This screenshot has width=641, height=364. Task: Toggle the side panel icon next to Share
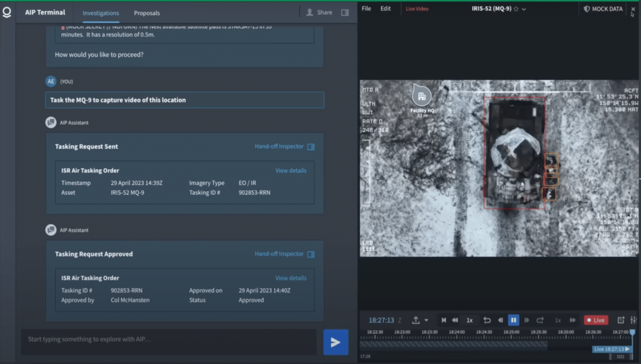pos(345,12)
